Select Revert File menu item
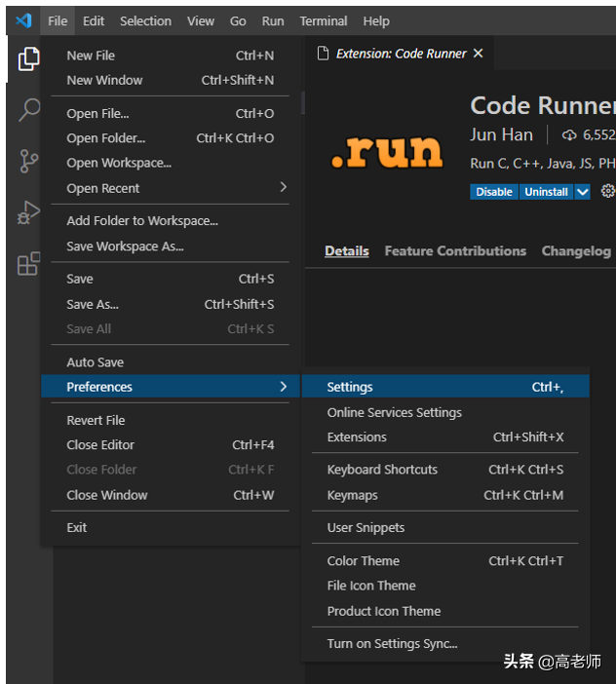 pyautogui.click(x=171, y=420)
